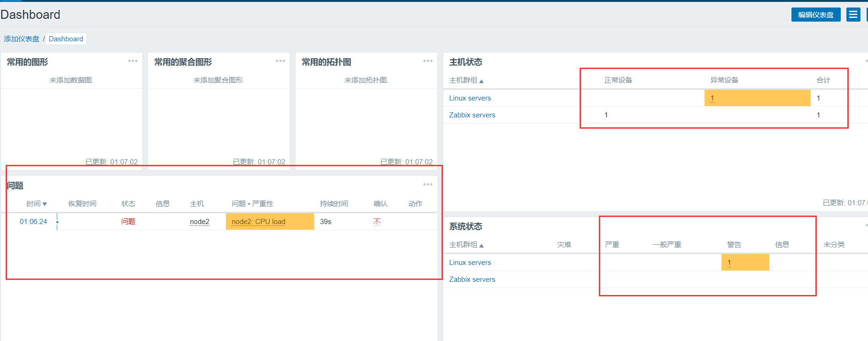Open Zabbix servers in 主机状态 widget
The image size is (868, 341).
pos(472,115)
